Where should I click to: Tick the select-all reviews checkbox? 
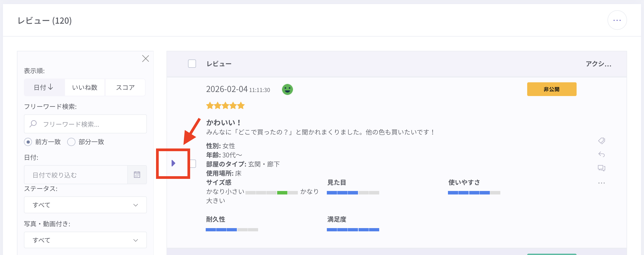[192, 64]
